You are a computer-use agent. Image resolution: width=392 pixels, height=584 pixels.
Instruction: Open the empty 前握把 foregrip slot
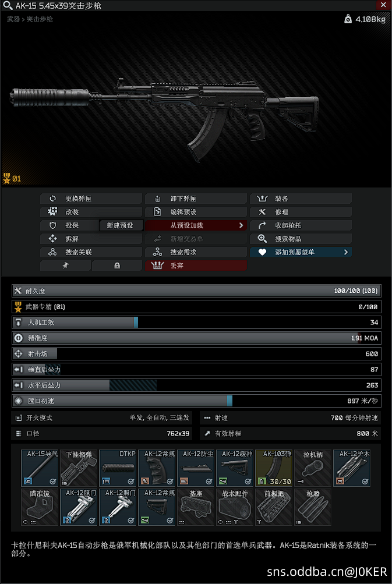click(274, 507)
